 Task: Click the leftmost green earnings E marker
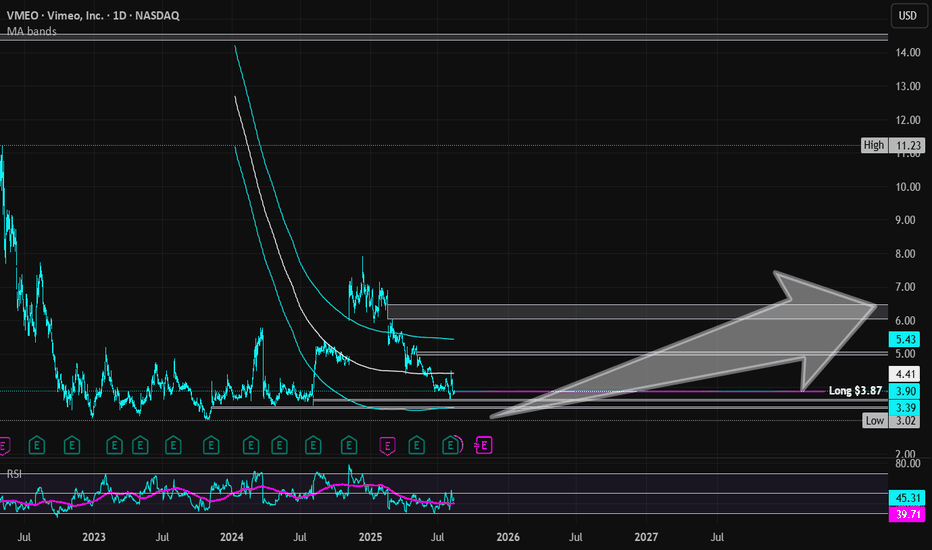[x=37, y=445]
